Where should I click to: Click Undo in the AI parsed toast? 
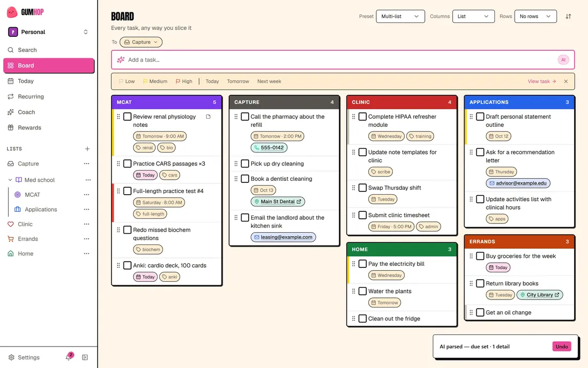tap(561, 347)
